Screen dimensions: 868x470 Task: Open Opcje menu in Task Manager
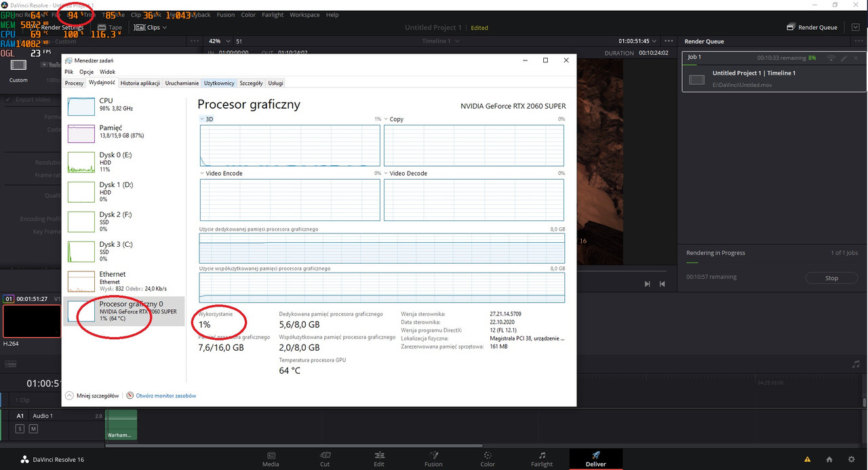coord(86,71)
